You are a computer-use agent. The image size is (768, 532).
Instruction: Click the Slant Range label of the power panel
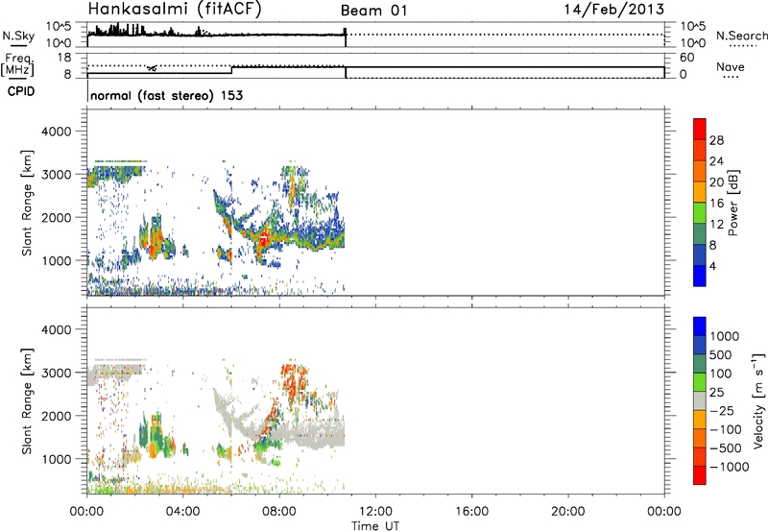27,203
